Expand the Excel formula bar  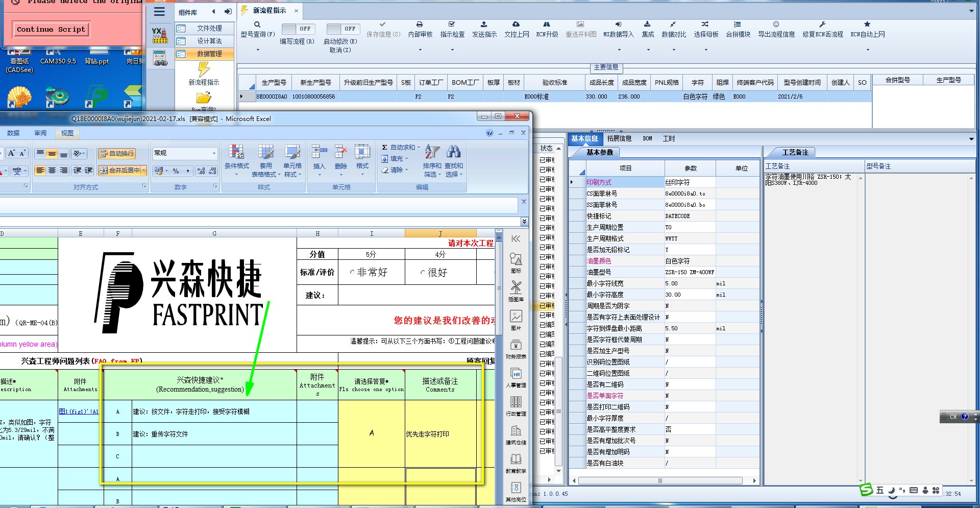[524, 221]
